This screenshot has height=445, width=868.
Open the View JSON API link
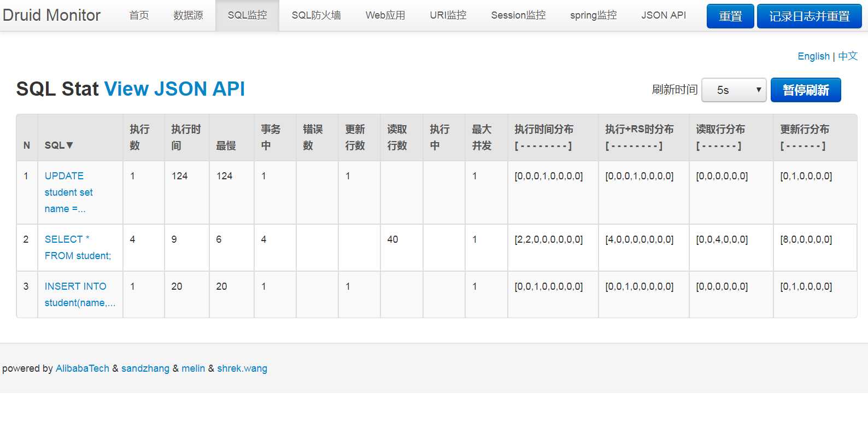174,89
